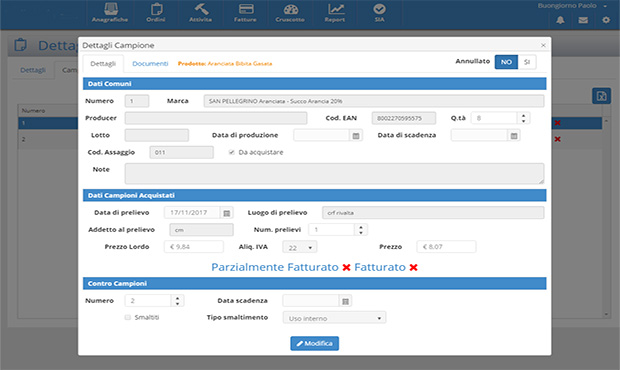Click the Prezzo field showing € 8.07
Viewport: 620px width, 370px height.
point(446,247)
